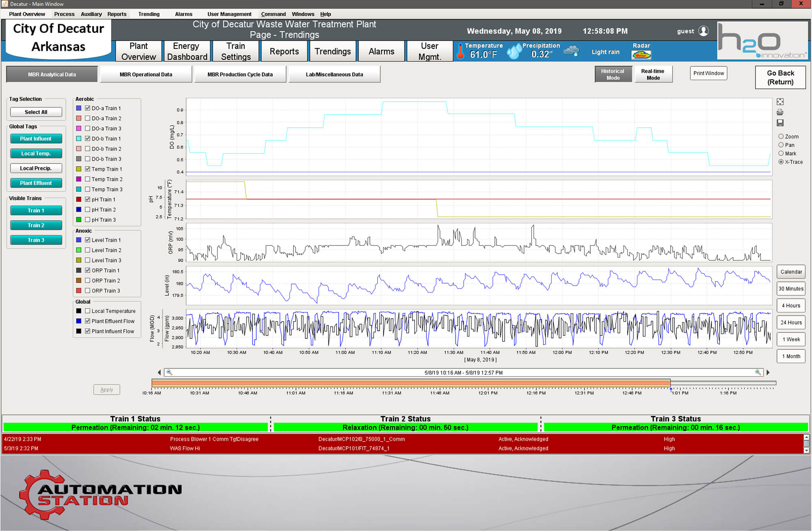The width and height of the screenshot is (812, 531).
Task: Disable the Plant Effluent Flow checkbox
Action: (x=88, y=321)
